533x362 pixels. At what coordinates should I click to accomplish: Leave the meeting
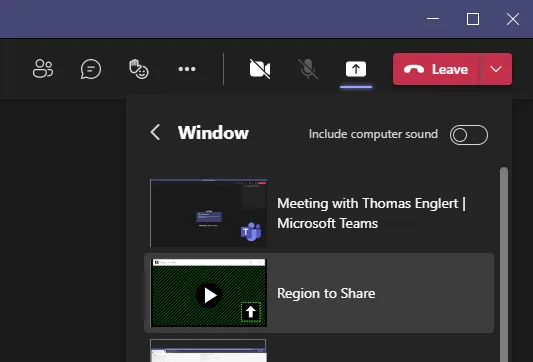point(437,69)
